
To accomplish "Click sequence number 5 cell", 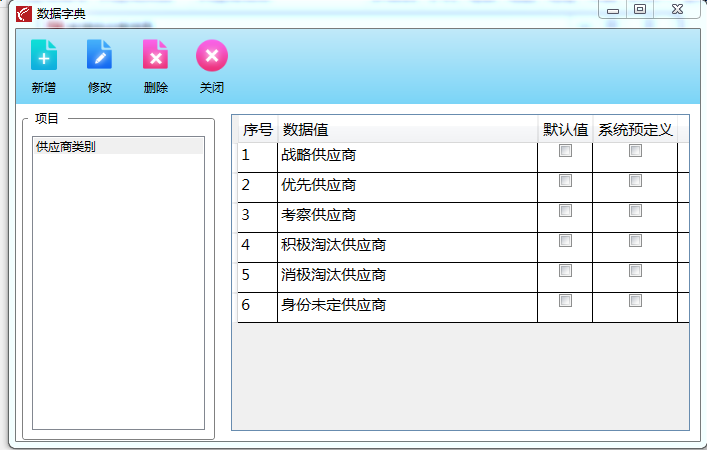I will click(257, 277).
